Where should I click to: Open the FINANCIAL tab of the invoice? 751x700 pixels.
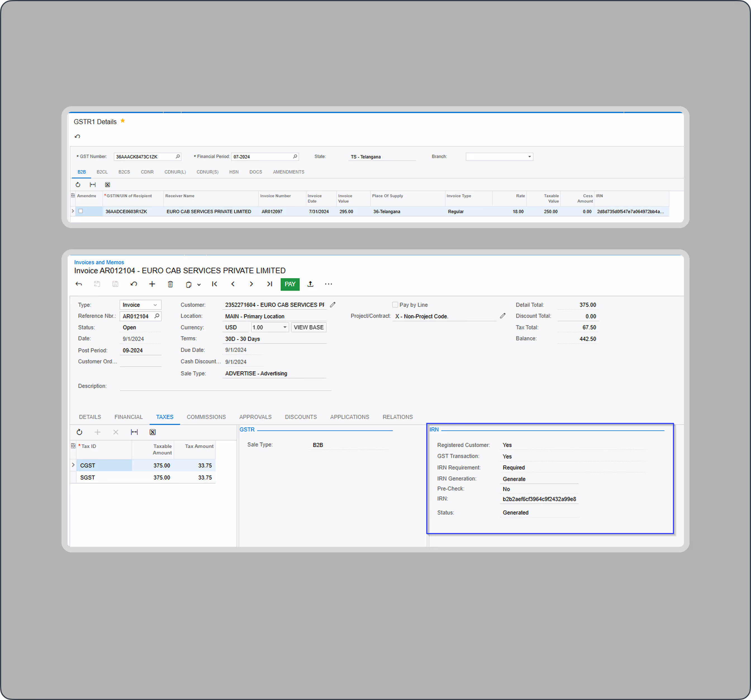coord(129,417)
